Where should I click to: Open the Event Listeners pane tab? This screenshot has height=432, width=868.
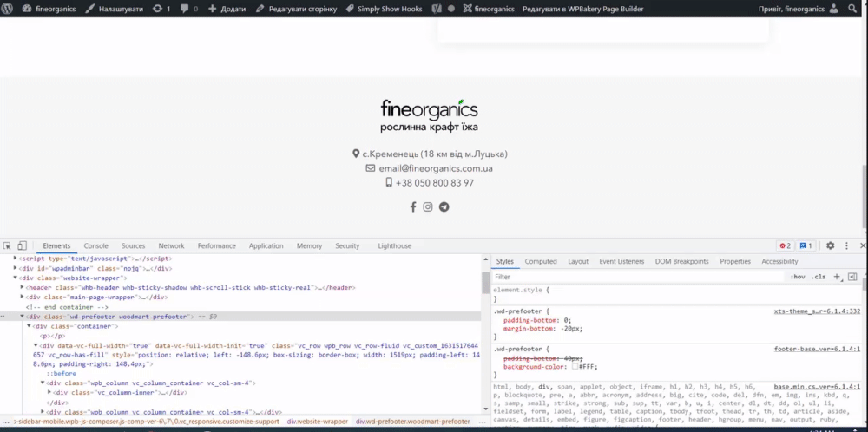[x=621, y=262]
